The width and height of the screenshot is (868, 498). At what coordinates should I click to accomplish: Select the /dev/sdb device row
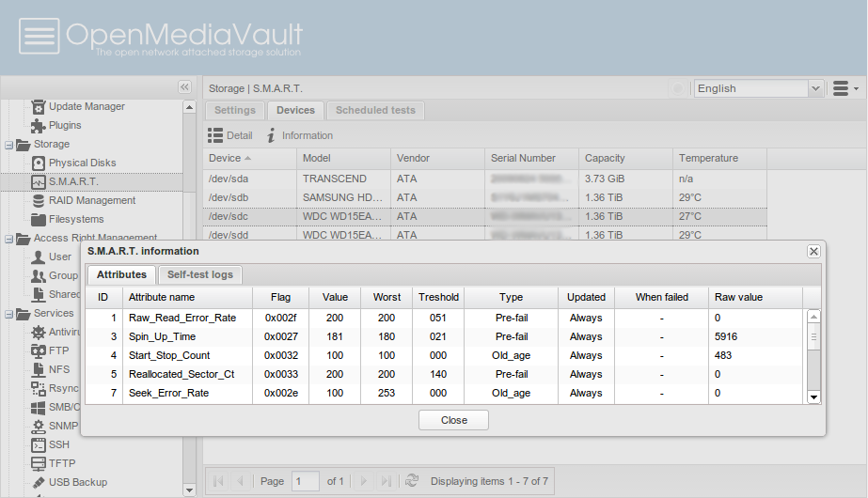click(x=485, y=197)
